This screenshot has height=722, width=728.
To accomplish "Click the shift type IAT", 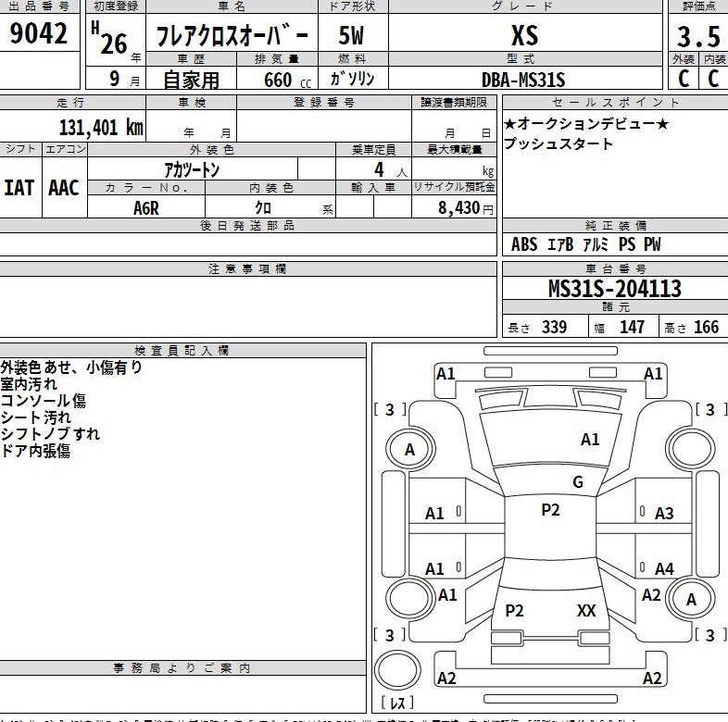I will click(x=19, y=188).
